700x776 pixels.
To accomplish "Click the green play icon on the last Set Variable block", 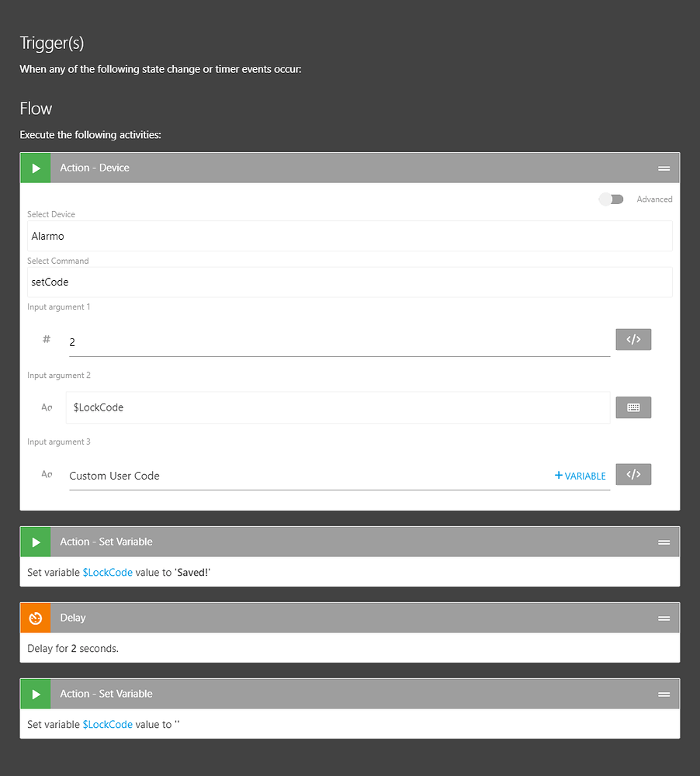I will [x=35, y=693].
